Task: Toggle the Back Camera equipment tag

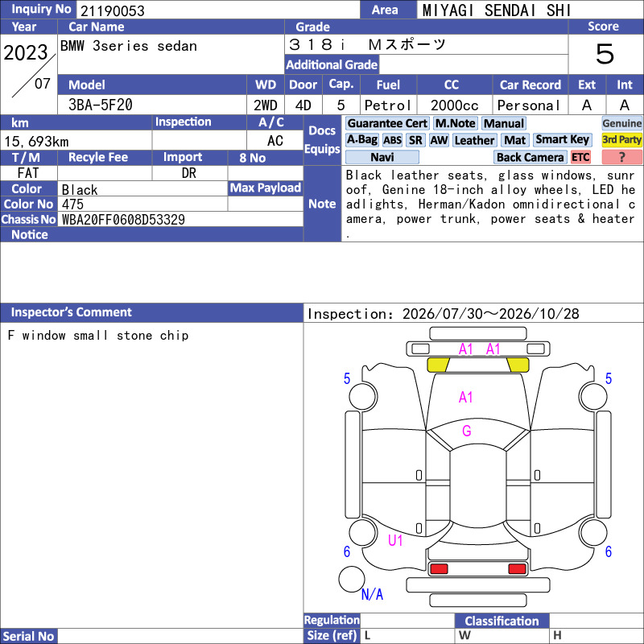Action: [530, 157]
